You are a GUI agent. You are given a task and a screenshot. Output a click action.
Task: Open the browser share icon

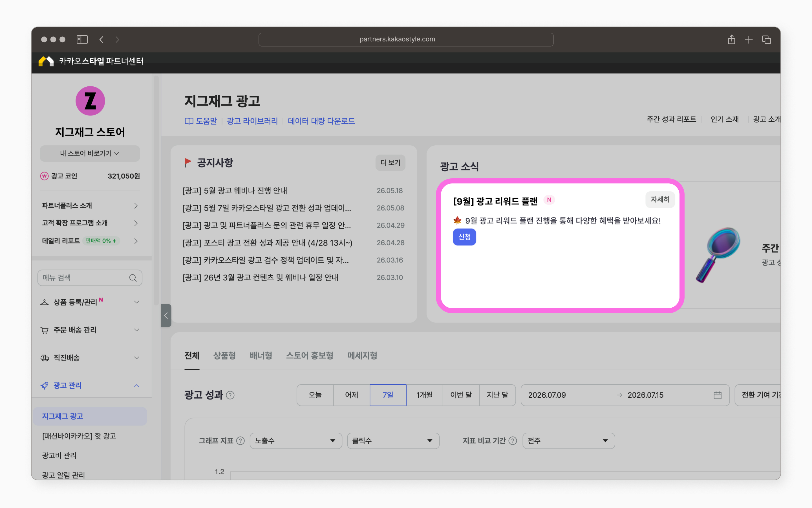731,40
